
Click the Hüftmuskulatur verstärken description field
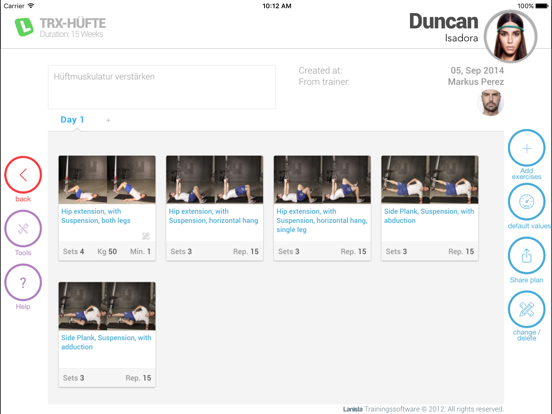(x=162, y=87)
